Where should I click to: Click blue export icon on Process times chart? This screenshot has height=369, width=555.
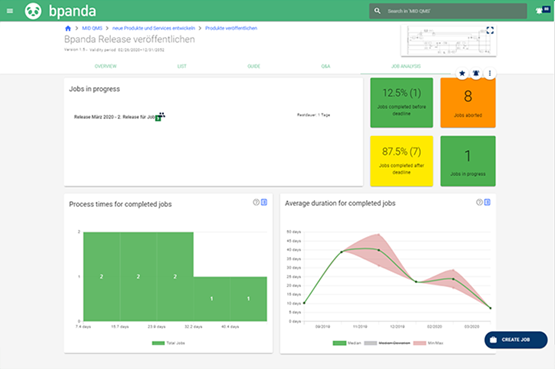(264, 202)
